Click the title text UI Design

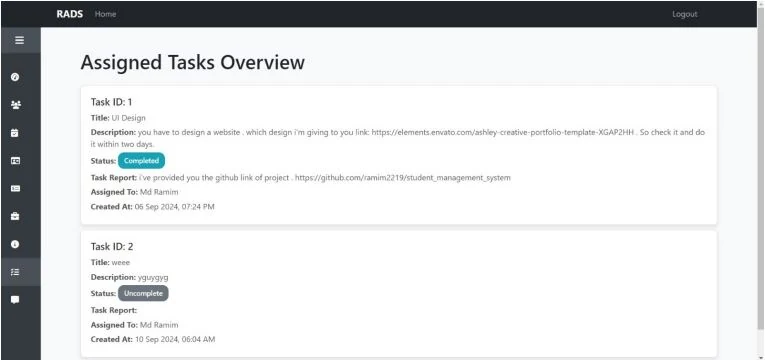128,118
